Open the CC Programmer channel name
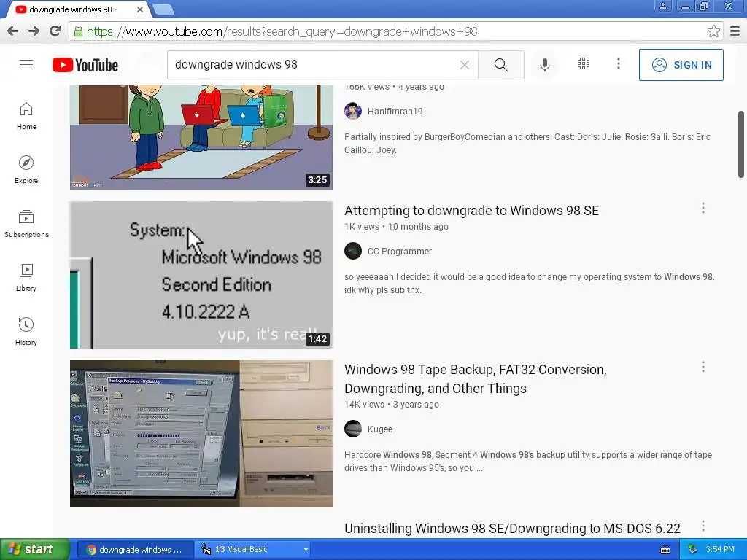Image resolution: width=747 pixels, height=560 pixels. tap(400, 252)
